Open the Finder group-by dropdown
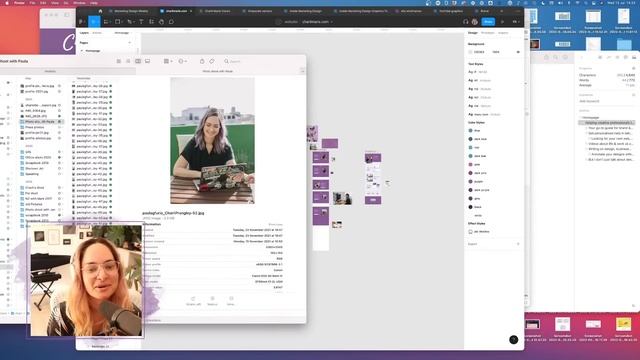Image resolution: width=640 pixels, height=360 pixels. point(168,61)
